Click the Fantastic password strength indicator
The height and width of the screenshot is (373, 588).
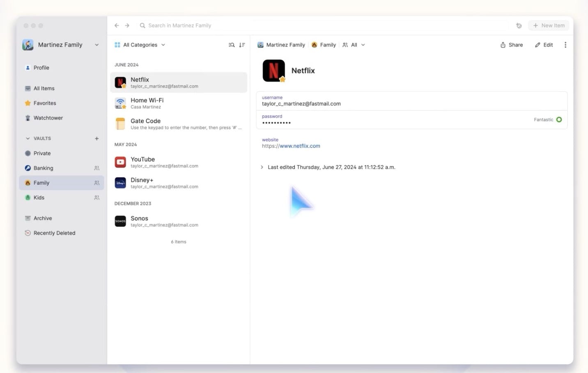(x=548, y=120)
